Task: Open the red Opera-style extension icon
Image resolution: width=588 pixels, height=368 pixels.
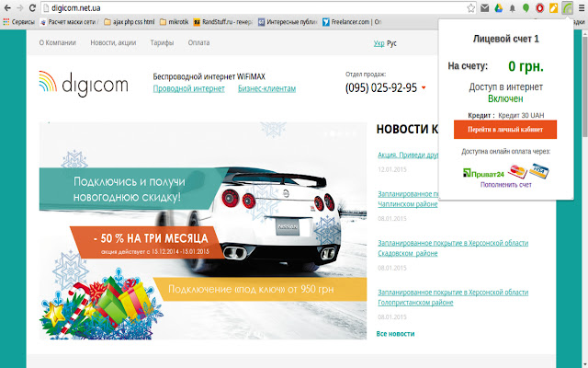Action: coord(539,8)
